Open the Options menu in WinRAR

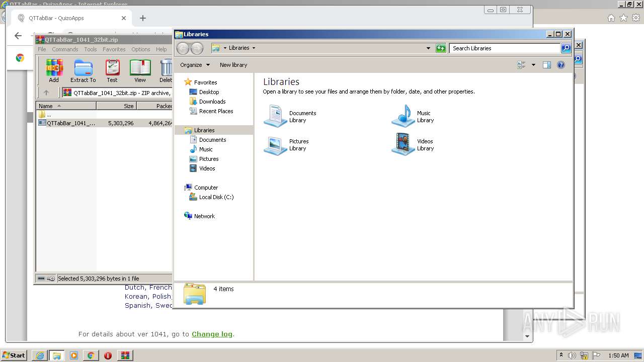[x=141, y=49]
